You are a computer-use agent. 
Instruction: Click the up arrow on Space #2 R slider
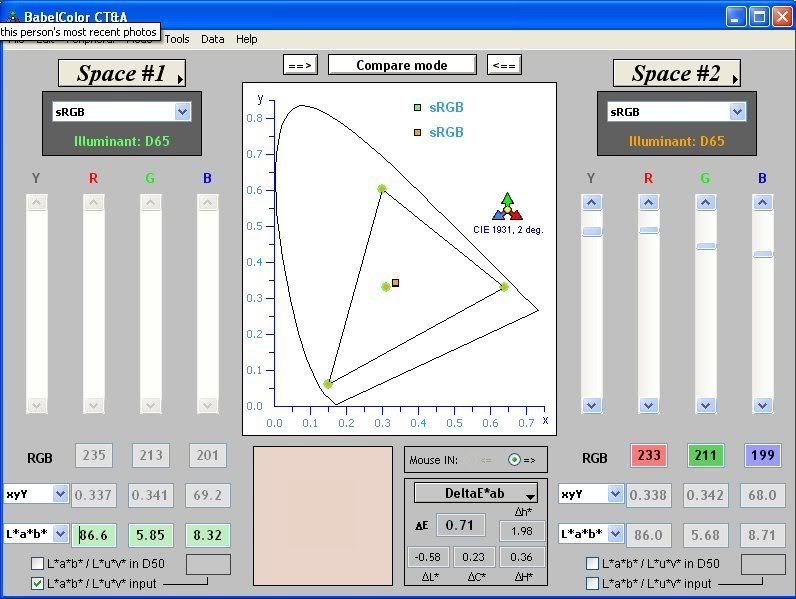click(649, 203)
